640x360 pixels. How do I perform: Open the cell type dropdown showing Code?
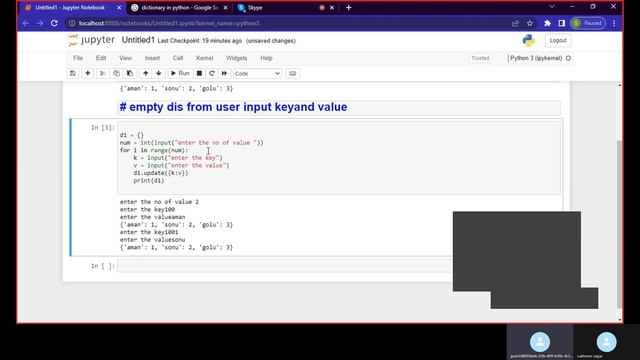tap(257, 73)
